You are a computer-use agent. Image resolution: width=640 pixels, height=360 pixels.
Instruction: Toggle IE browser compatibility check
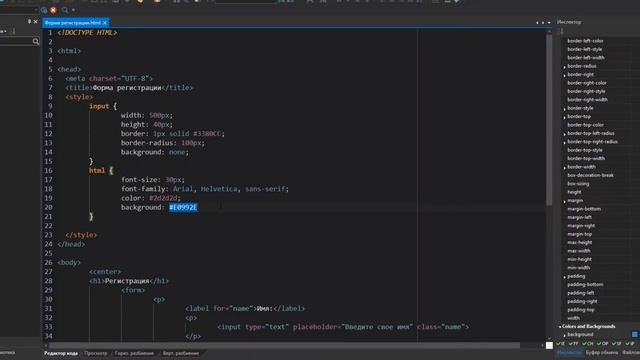coord(561,344)
